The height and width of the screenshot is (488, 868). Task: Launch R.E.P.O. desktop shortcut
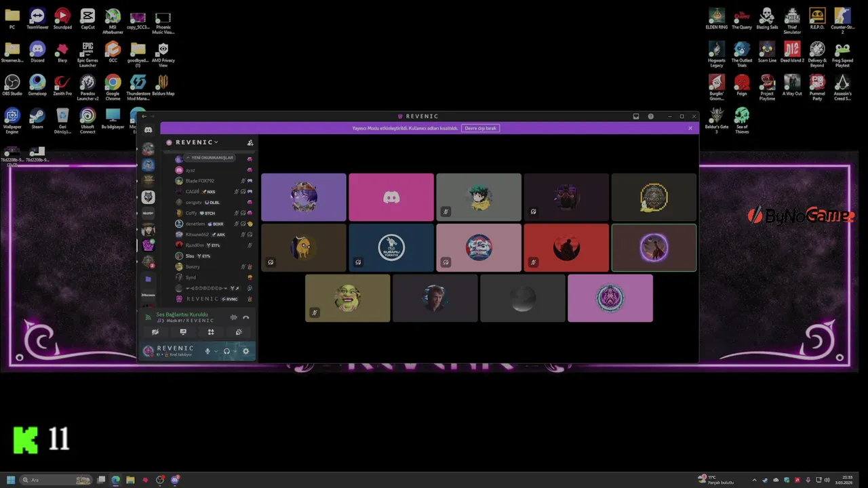[817, 19]
